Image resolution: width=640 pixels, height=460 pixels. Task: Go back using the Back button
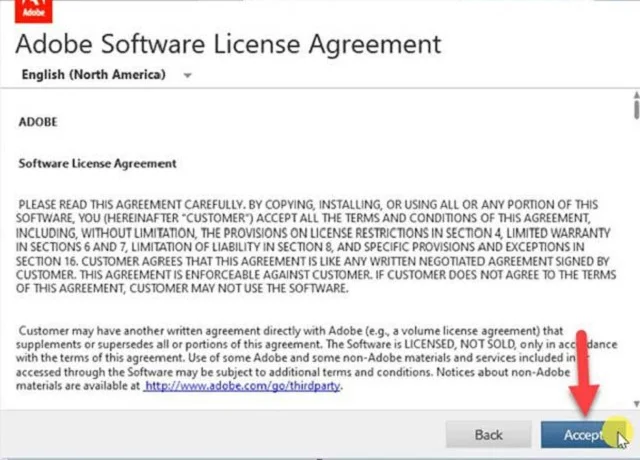coord(488,435)
